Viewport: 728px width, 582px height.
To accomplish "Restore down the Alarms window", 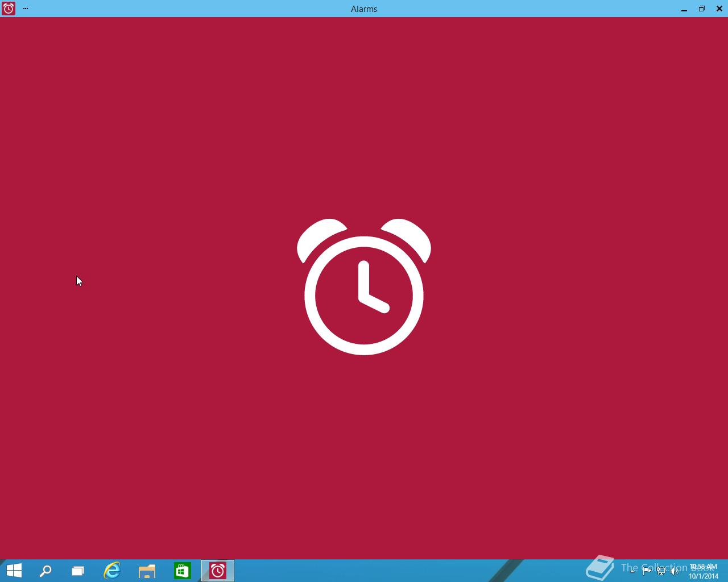I will [702, 9].
